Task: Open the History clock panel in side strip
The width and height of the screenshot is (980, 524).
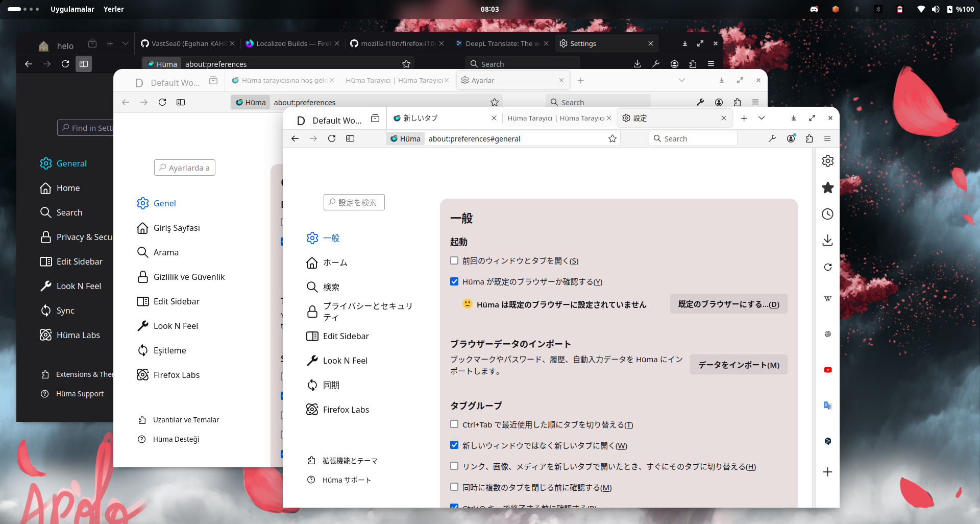Action: tap(827, 214)
